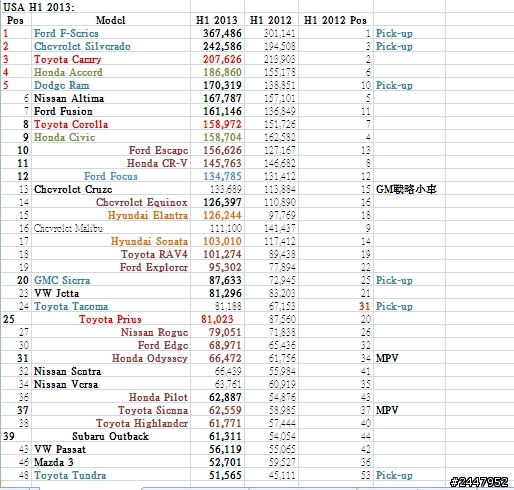Select the 'Nissan Versa' cell
The height and width of the screenshot is (490, 514).
tap(66, 384)
